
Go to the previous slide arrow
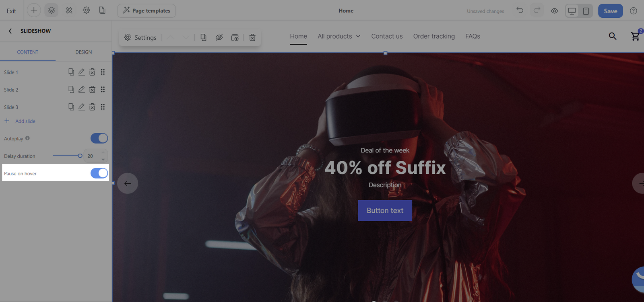[x=128, y=183]
